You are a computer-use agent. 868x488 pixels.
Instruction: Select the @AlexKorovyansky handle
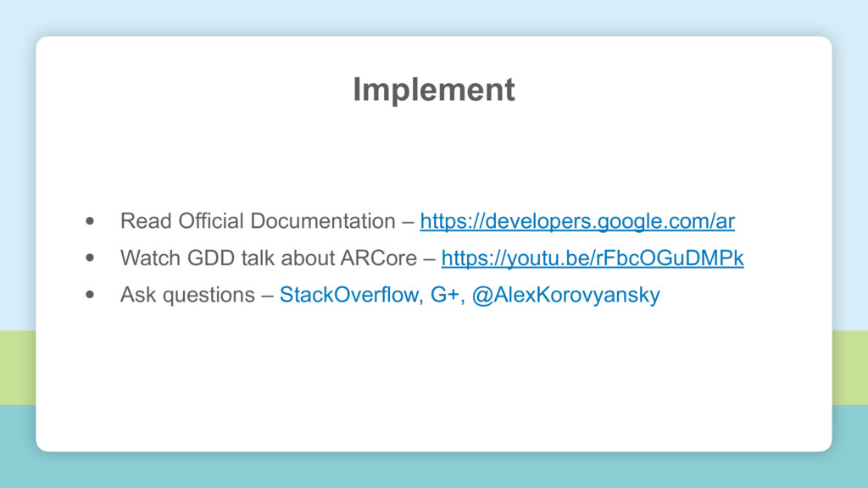coord(565,295)
